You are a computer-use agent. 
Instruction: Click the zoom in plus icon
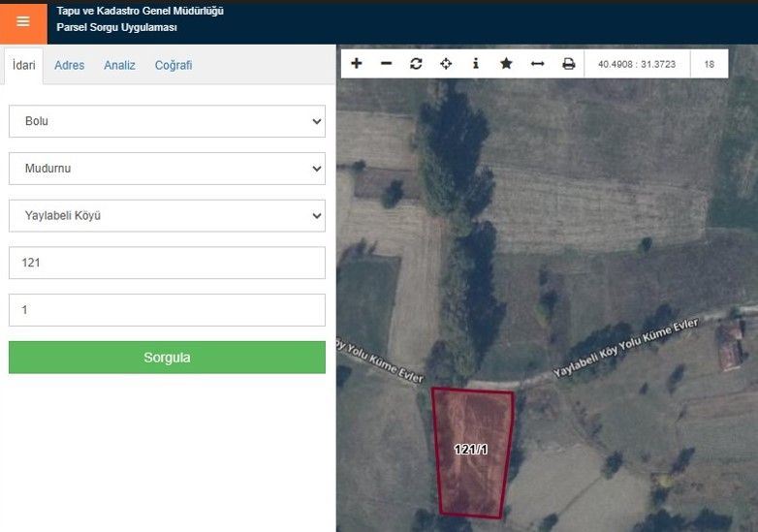357,64
